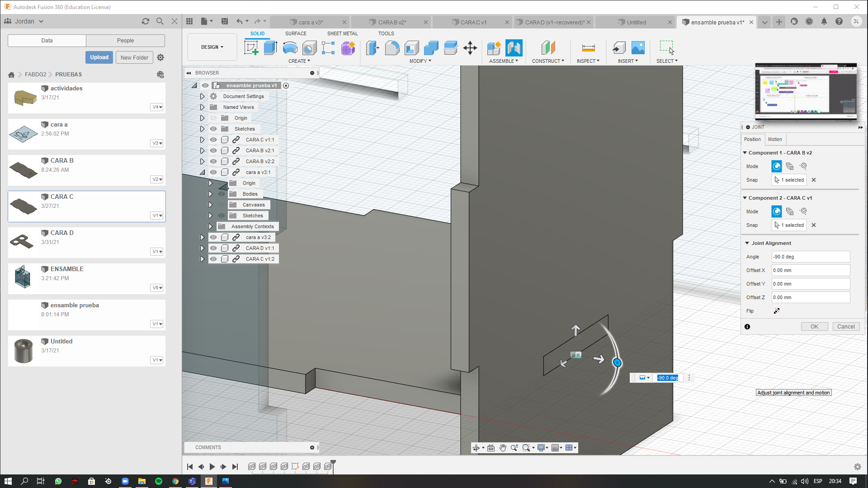Click the Cancel button to discard joint

pyautogui.click(x=846, y=327)
